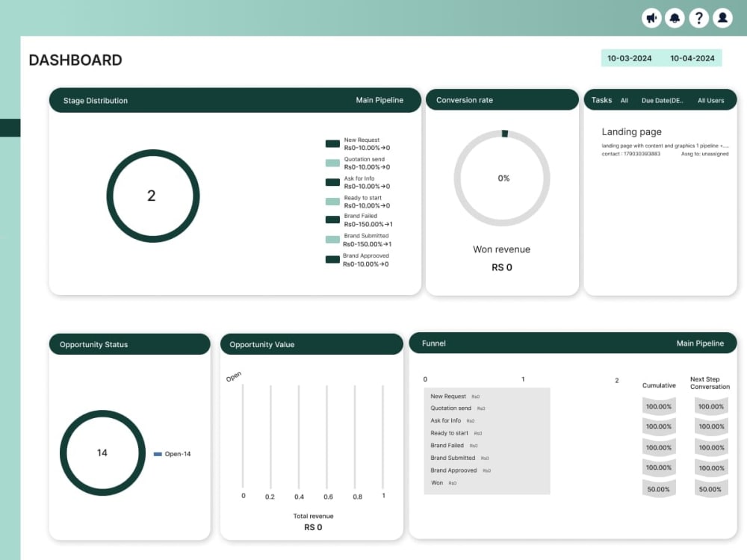Viewport: 747px width, 560px height.
Task: Click the Quotation send legend swatch
Action: (x=332, y=163)
